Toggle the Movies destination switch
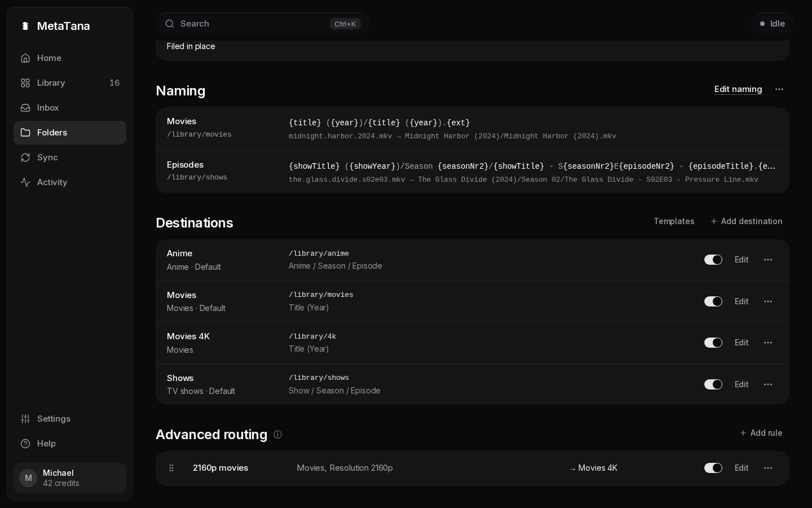812x508 pixels. tap(713, 301)
